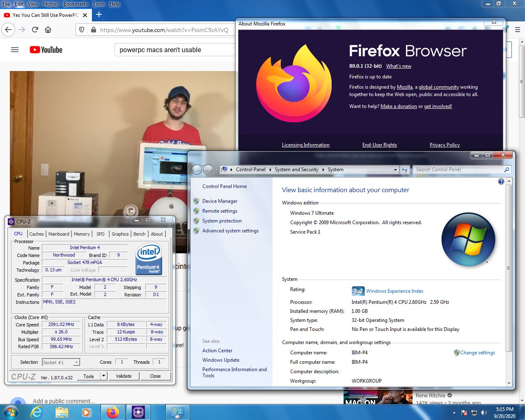Click the CPU-Z Close button
The image size is (525, 420).
155,376
